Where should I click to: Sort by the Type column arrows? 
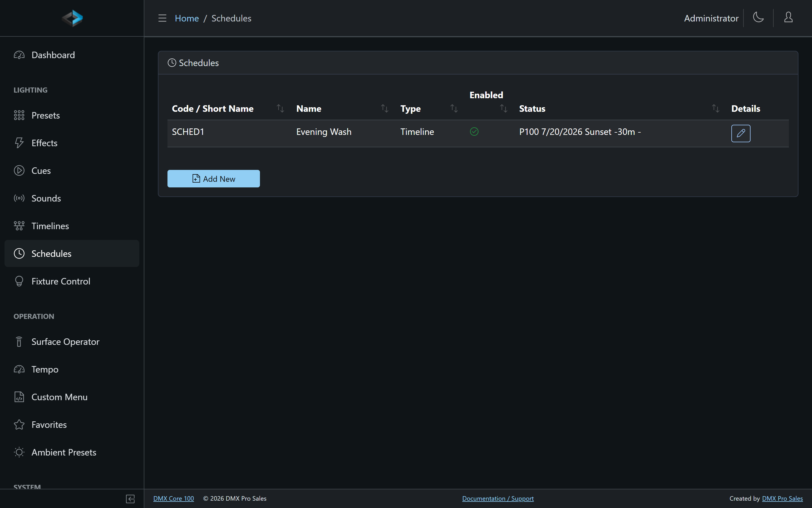coord(454,109)
